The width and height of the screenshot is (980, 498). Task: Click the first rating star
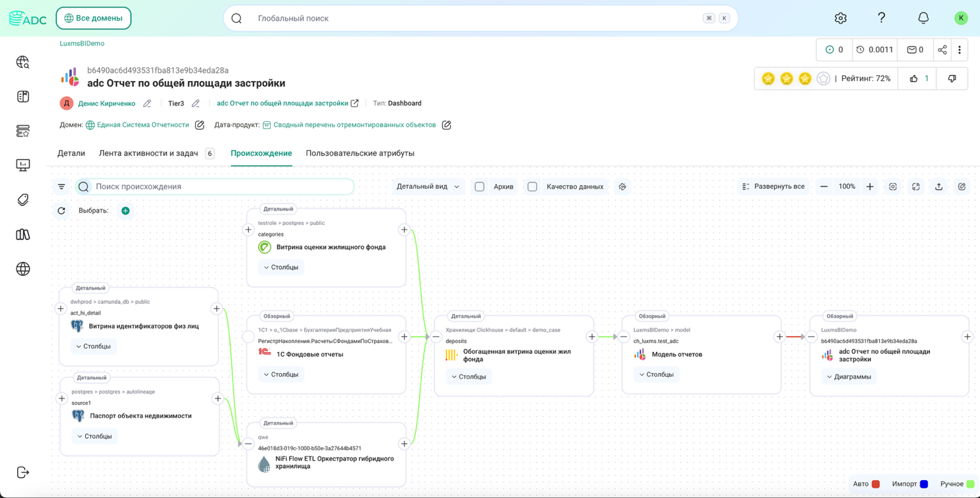point(768,79)
